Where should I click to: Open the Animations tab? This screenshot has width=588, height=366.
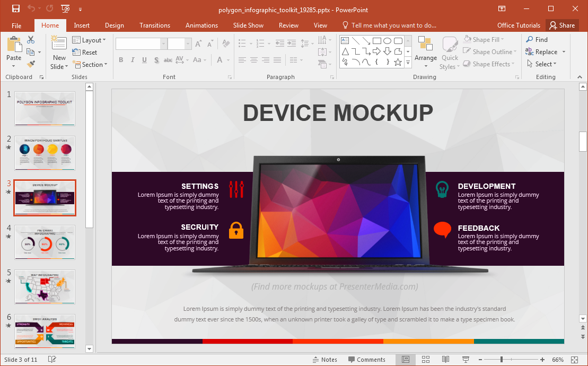201,25
